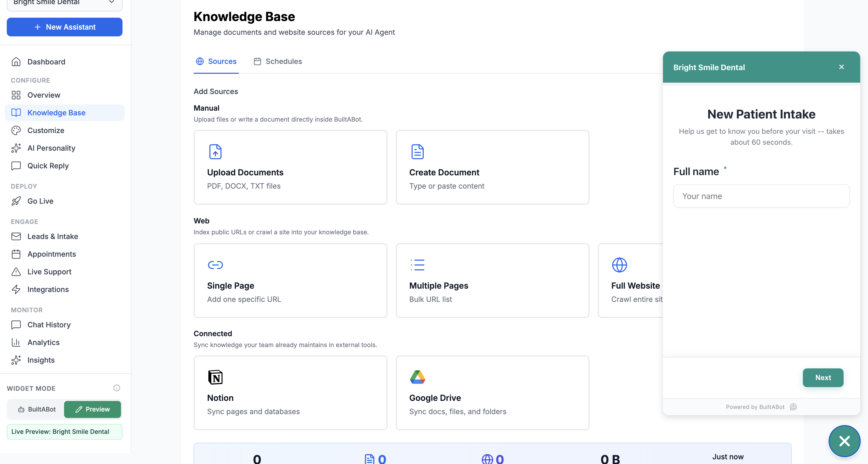This screenshot has width=868, height=464.
Task: Open Analytics menu item
Action: [65, 343]
